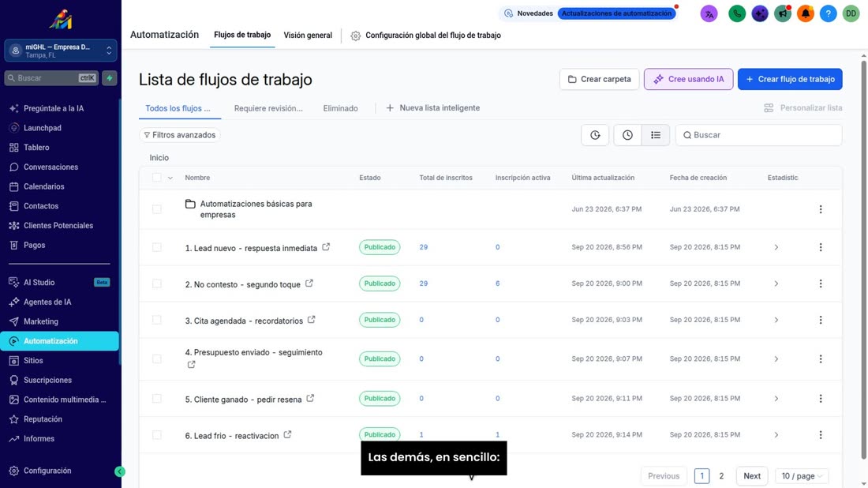Click Crear flujo de trabajo button
Viewport: 868px width, 488px height.
pyautogui.click(x=790, y=79)
